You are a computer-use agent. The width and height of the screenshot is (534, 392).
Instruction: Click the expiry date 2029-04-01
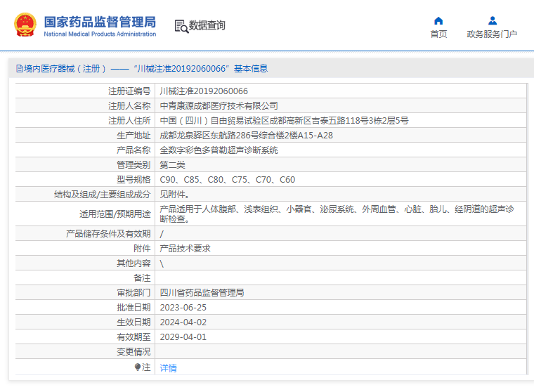click(x=183, y=337)
